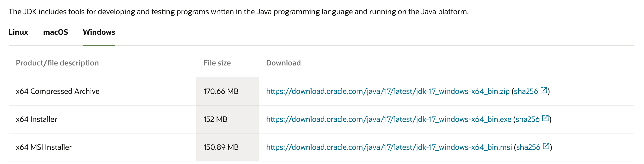Click the '170.66 MB' file size cell
The width and height of the screenshot is (644, 164).
click(227, 91)
